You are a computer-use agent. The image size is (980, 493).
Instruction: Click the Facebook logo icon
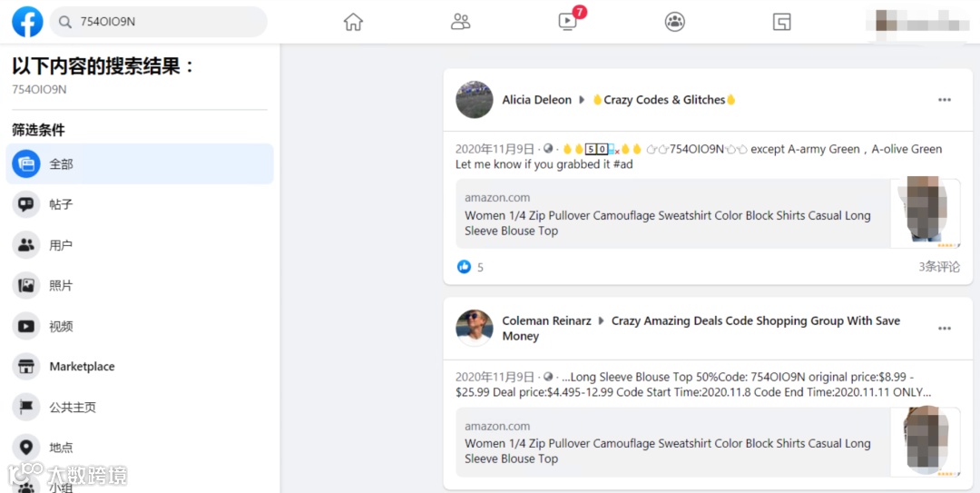[x=27, y=21]
